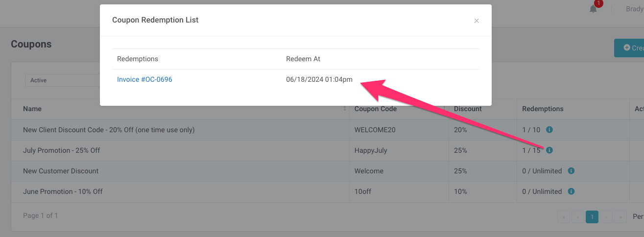Go to the next page arrow
Screen dimensions: 644x237
[606, 217]
